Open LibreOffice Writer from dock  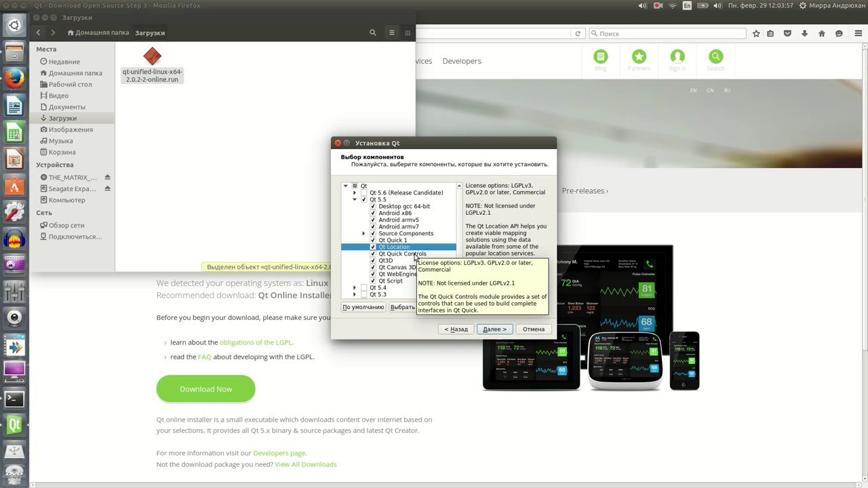click(x=14, y=105)
